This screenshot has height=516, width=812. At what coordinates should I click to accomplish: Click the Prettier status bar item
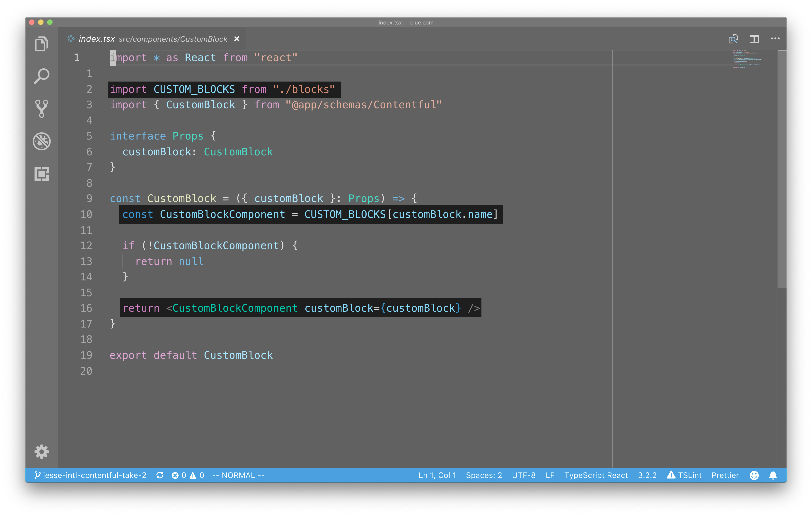pos(725,475)
